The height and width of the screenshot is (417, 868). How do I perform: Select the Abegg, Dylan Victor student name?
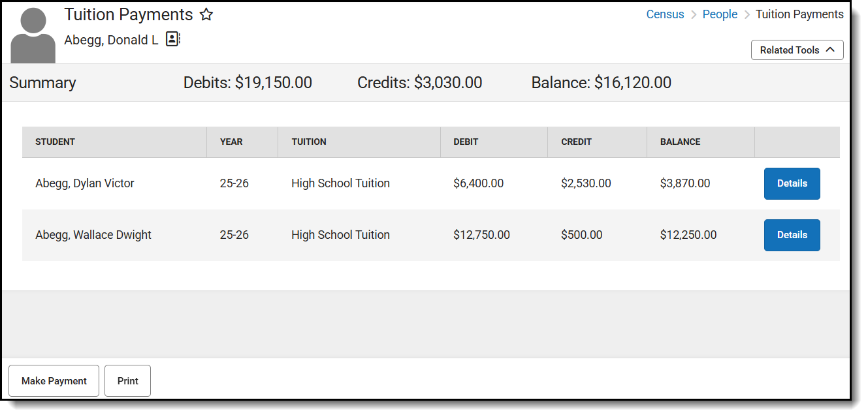(x=85, y=183)
